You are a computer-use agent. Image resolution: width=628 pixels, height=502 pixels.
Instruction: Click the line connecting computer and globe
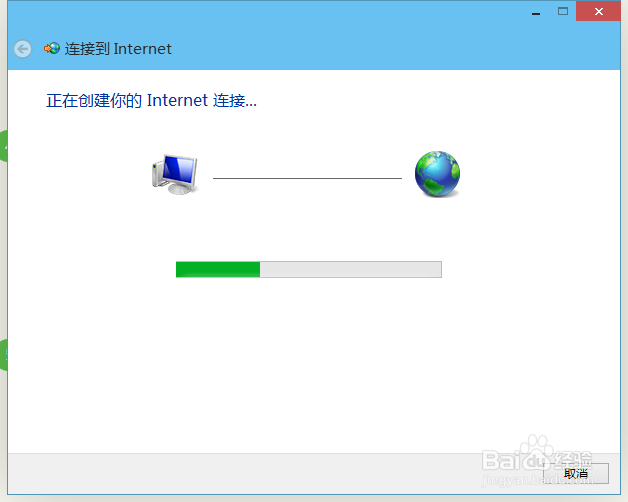pos(307,178)
